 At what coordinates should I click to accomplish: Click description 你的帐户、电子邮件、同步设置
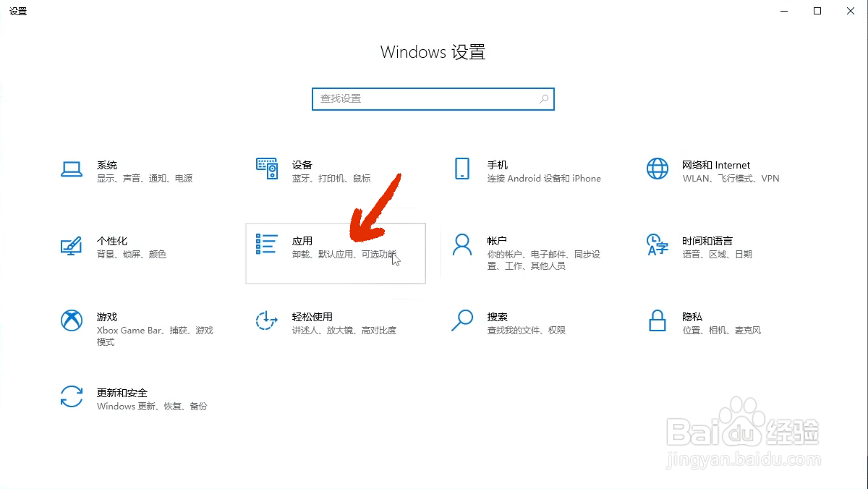544,260
